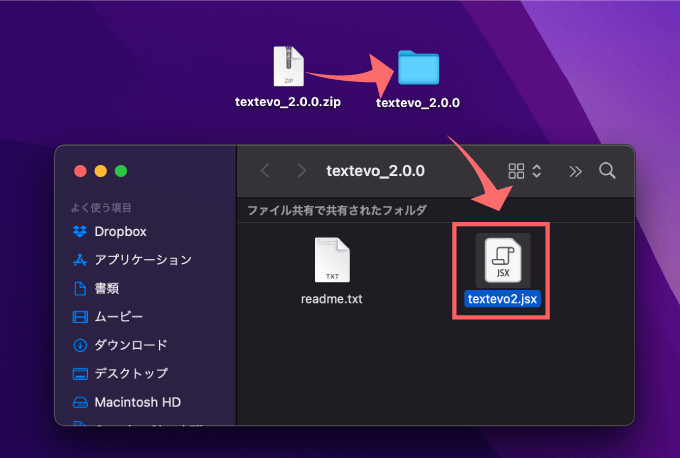This screenshot has height=458, width=680.
Task: Switch to the icon grid view
Action: click(516, 171)
